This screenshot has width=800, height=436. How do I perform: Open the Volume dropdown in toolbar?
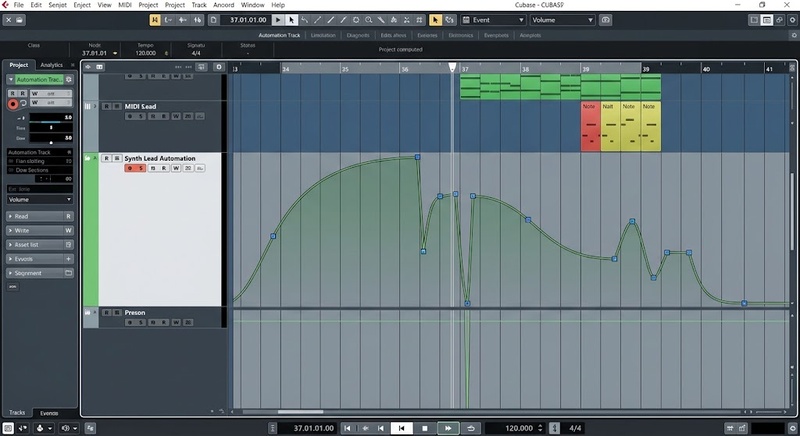pyautogui.click(x=562, y=20)
